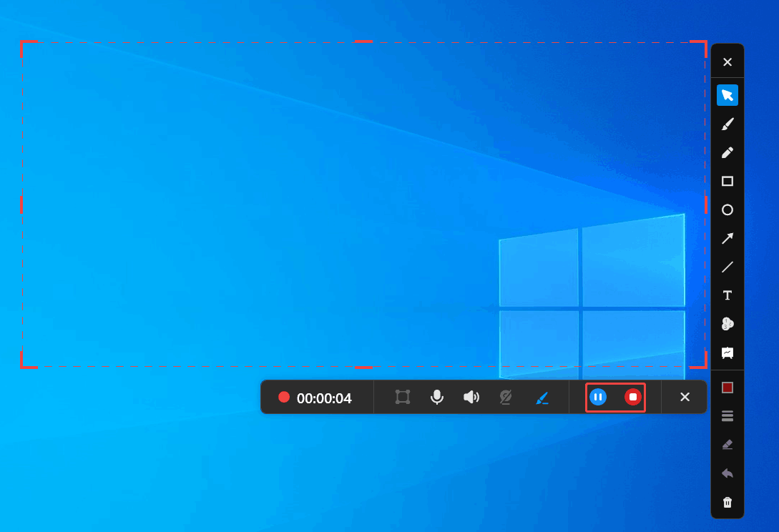Select the rectangle drawing tool

tap(727, 181)
